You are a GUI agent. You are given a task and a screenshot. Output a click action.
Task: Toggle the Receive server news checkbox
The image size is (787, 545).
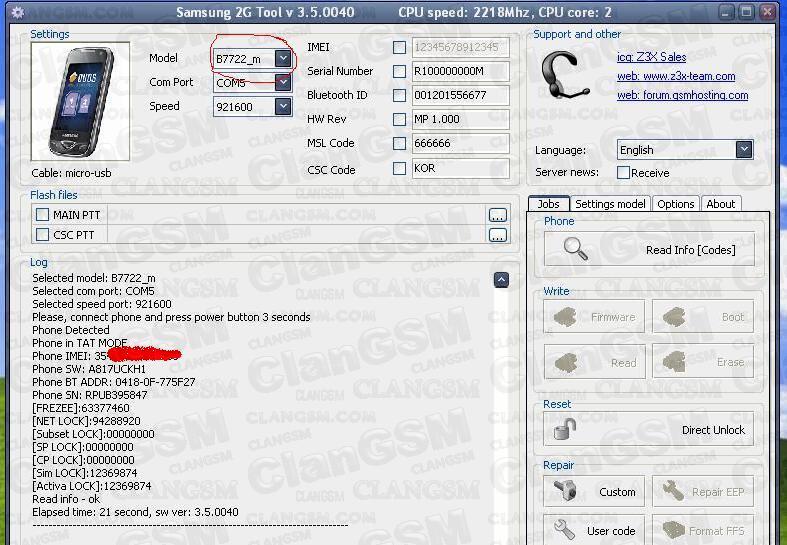pyautogui.click(x=623, y=173)
